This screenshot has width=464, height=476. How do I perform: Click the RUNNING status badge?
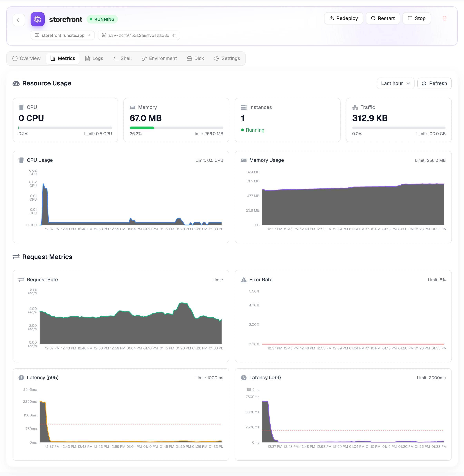[102, 19]
